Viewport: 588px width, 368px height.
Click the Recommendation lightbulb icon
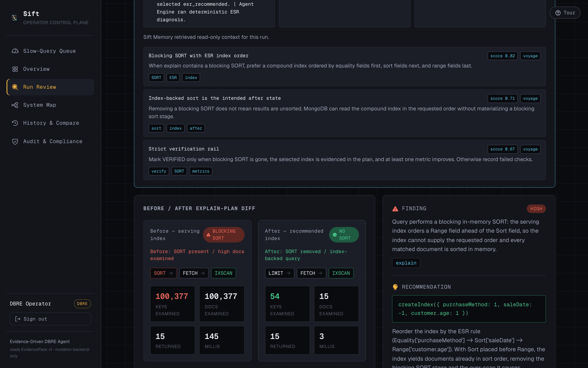click(x=395, y=287)
